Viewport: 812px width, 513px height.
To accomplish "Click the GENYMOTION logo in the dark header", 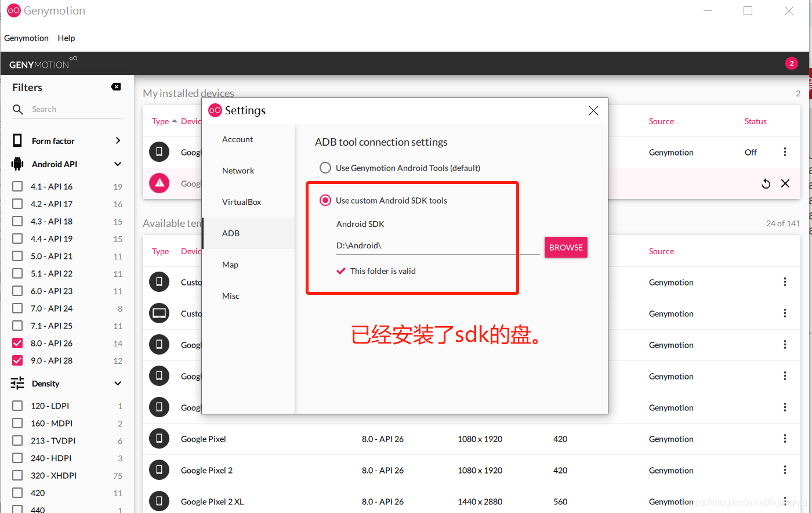I will (43, 63).
